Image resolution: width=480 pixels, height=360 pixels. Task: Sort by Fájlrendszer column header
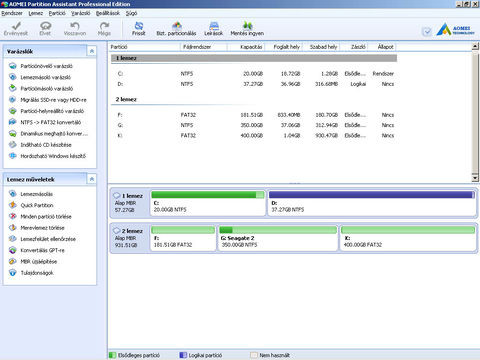204,47
